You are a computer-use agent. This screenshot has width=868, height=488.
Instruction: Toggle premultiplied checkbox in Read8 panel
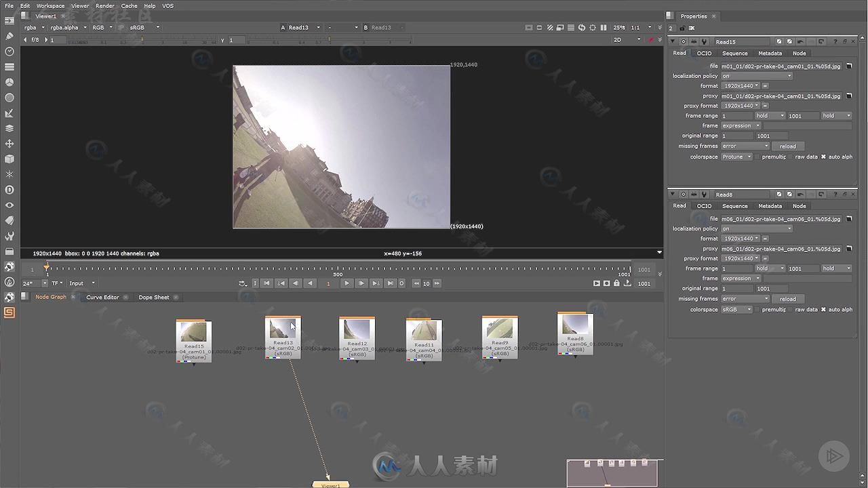[758, 310]
